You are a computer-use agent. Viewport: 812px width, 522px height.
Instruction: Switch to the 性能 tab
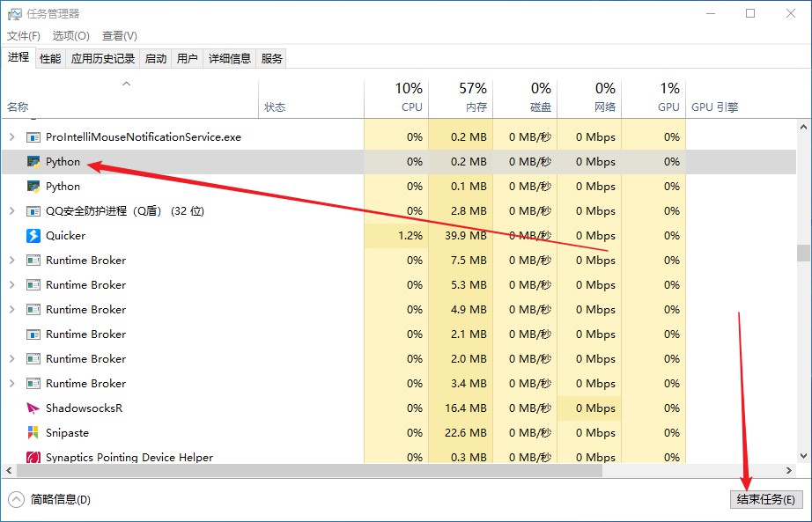click(x=50, y=58)
